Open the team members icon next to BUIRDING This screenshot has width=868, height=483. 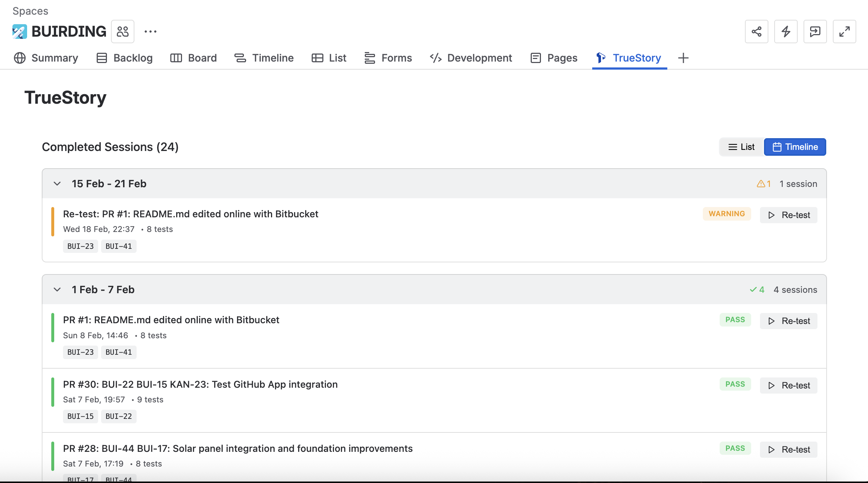(123, 32)
